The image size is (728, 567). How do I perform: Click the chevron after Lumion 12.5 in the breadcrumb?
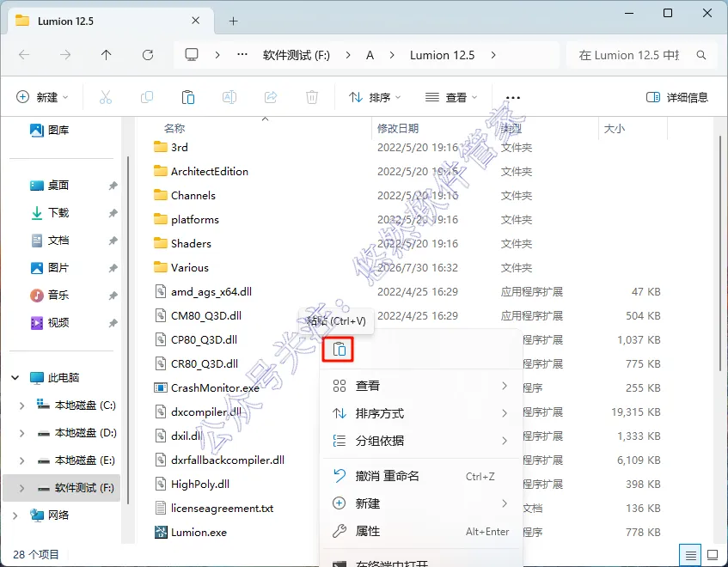click(493, 55)
